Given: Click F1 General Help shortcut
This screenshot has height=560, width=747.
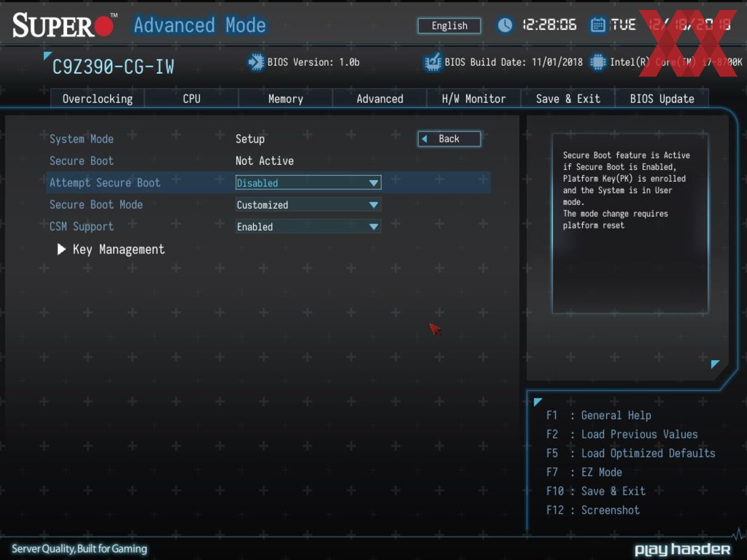Looking at the screenshot, I should point(599,416).
